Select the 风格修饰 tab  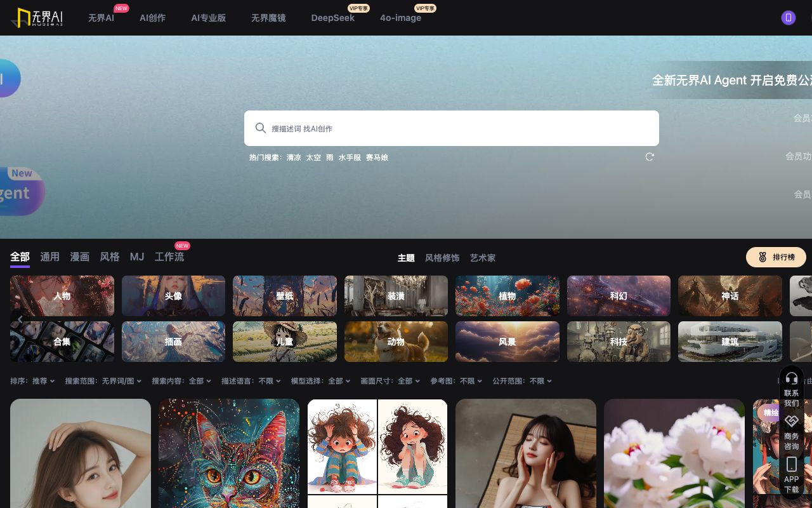click(442, 258)
